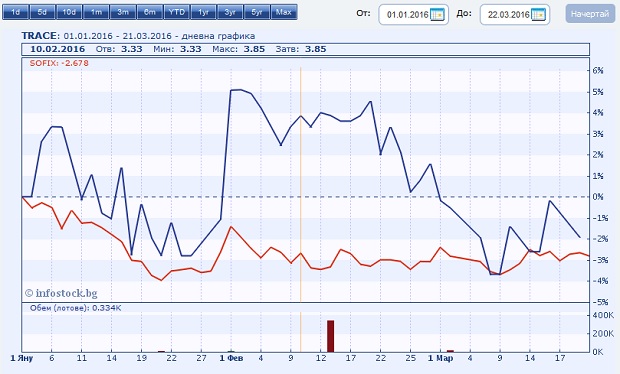620x374 pixels.
Task: Click the 1 Яну axis label
Action: pyautogui.click(x=21, y=358)
